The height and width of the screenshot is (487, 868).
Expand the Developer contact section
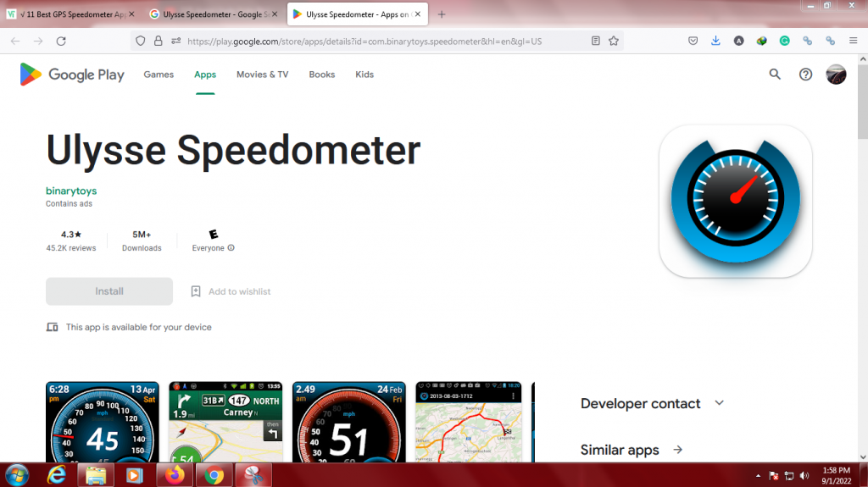click(652, 403)
